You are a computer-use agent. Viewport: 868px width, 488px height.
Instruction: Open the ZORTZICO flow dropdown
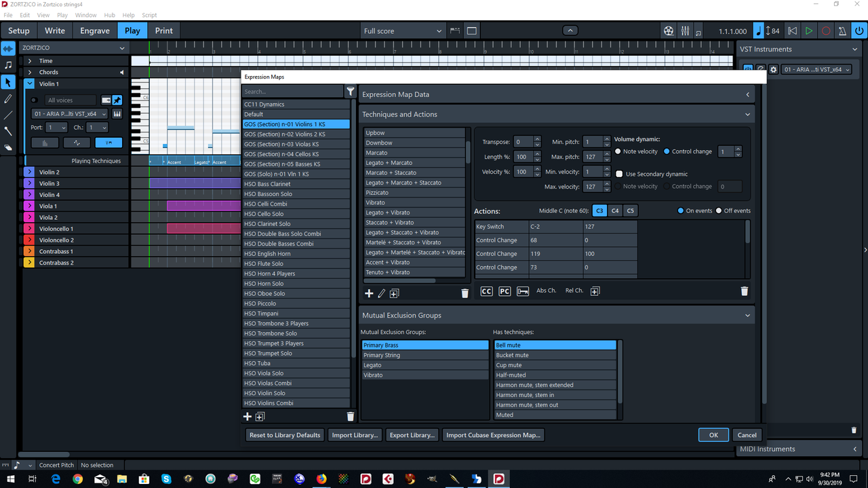click(74, 48)
